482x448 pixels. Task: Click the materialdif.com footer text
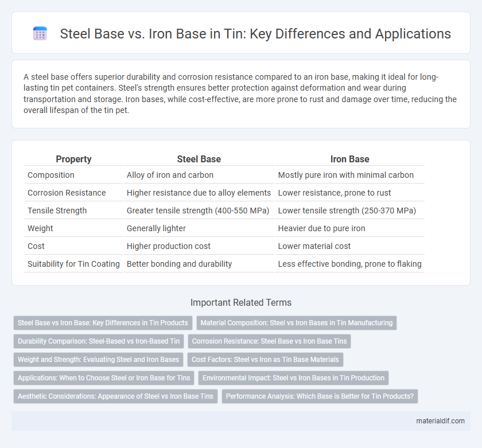coord(440,421)
